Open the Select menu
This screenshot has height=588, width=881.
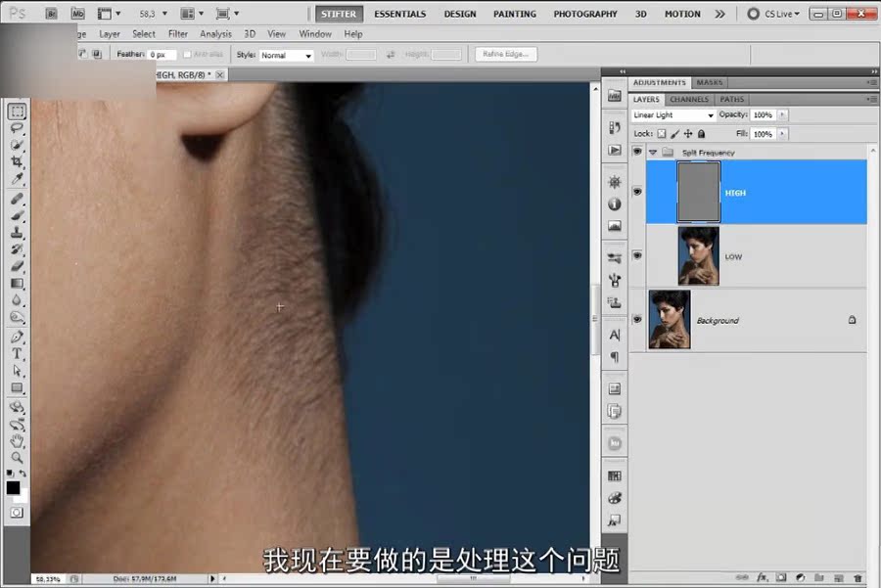pyautogui.click(x=144, y=33)
